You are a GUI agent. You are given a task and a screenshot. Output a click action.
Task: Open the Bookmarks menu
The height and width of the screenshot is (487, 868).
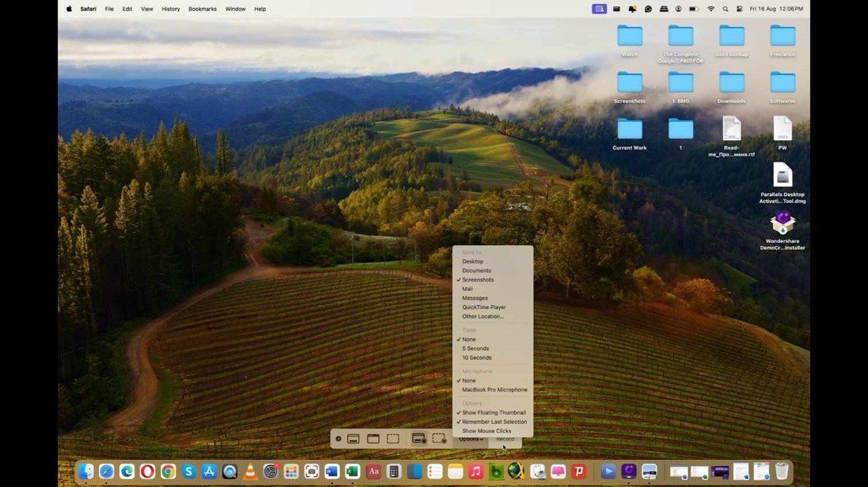point(202,9)
